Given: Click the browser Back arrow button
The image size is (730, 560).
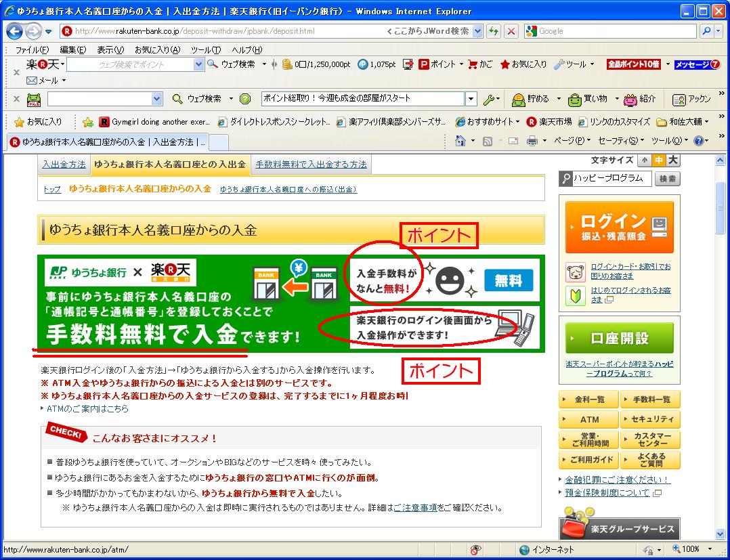Looking at the screenshot, I should [x=14, y=32].
